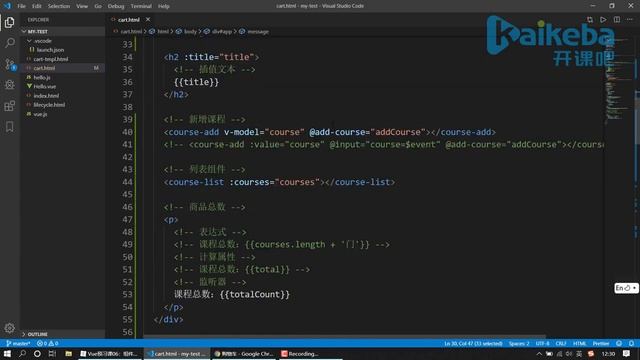Click the Ln/Col cursor position indicator
The image size is (640, 360).
click(x=473, y=343)
